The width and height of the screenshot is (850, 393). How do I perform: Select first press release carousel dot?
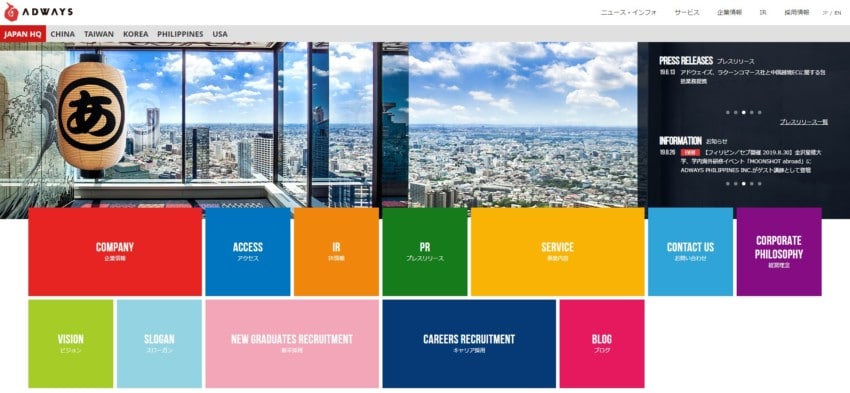728,112
